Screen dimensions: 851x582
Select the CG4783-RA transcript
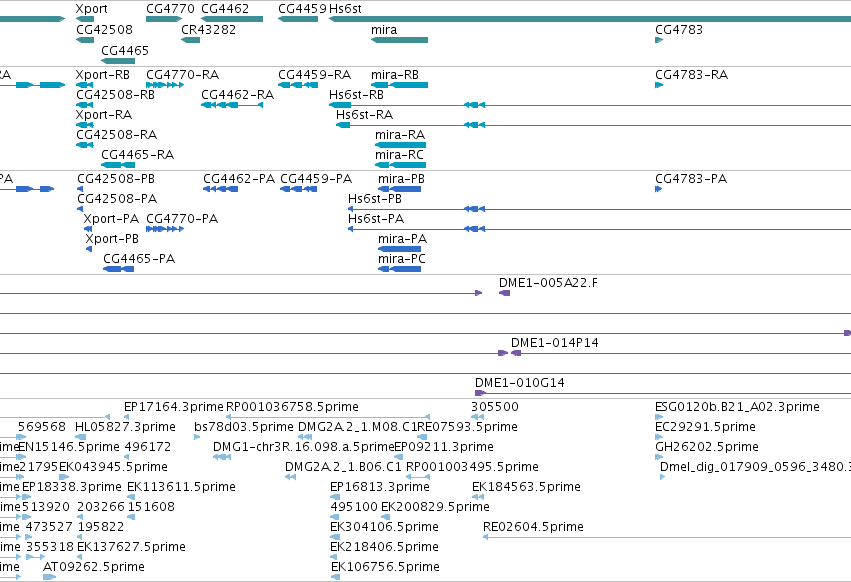click(659, 85)
